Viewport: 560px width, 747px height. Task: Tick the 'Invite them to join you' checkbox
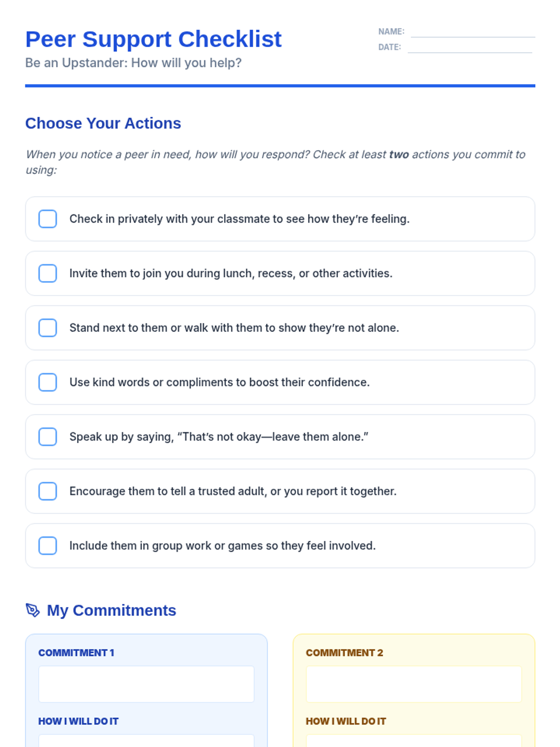48,274
